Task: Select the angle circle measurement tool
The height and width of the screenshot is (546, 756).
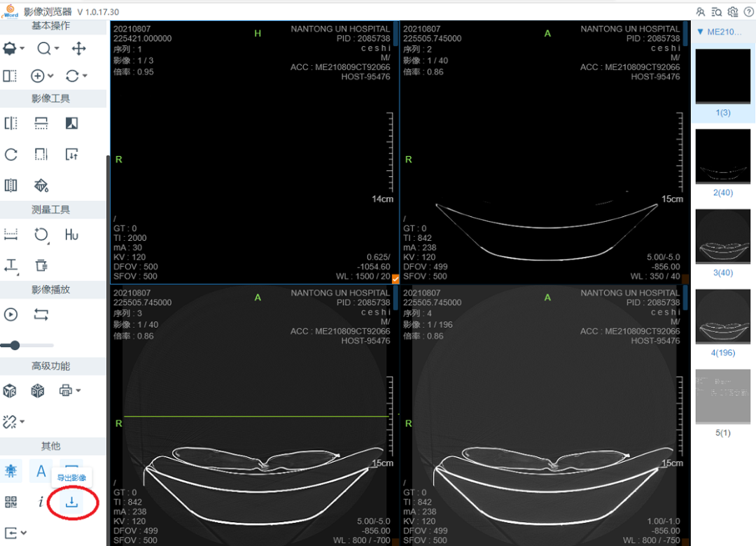Action: pyautogui.click(x=41, y=235)
